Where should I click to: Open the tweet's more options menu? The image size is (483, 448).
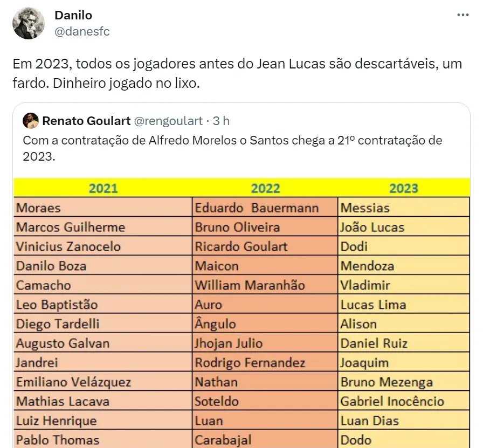[463, 15]
